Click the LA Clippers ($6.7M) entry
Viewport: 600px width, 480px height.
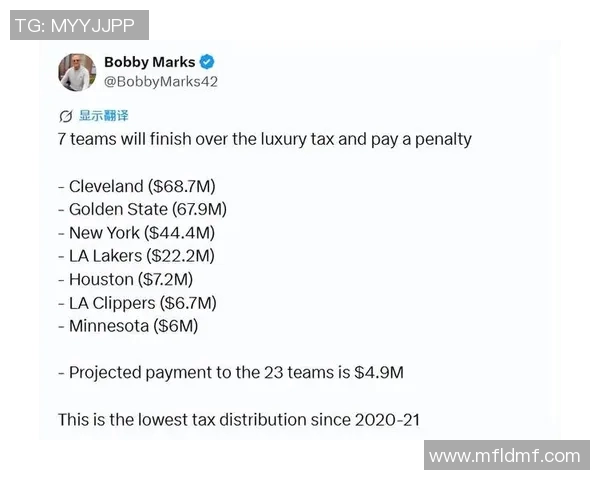point(137,302)
